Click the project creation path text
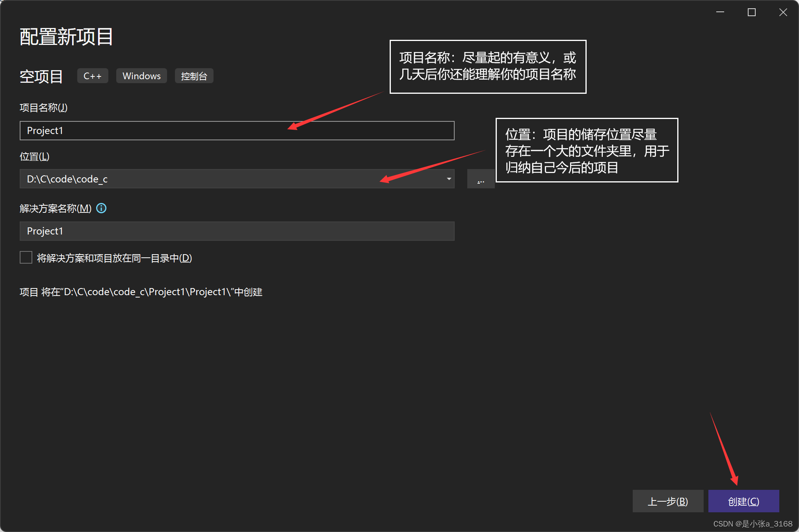Screen dimensions: 799x532 (x=141, y=292)
